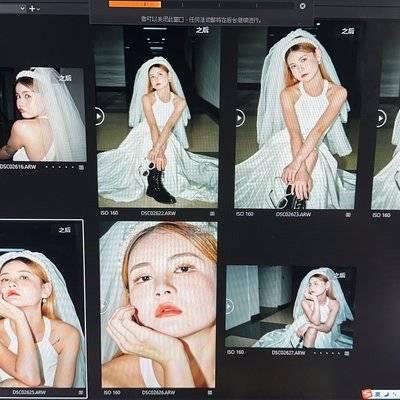Image resolution: width=400 pixels, height=400 pixels.
Task: Select the DSC02628.ARW close-up portrait thumbnail
Action: [159, 304]
